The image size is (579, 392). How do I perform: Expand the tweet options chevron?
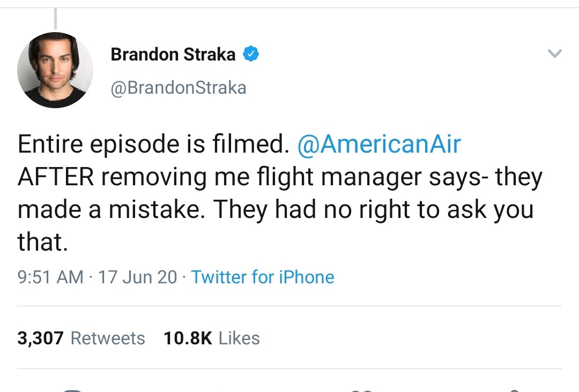click(x=554, y=54)
